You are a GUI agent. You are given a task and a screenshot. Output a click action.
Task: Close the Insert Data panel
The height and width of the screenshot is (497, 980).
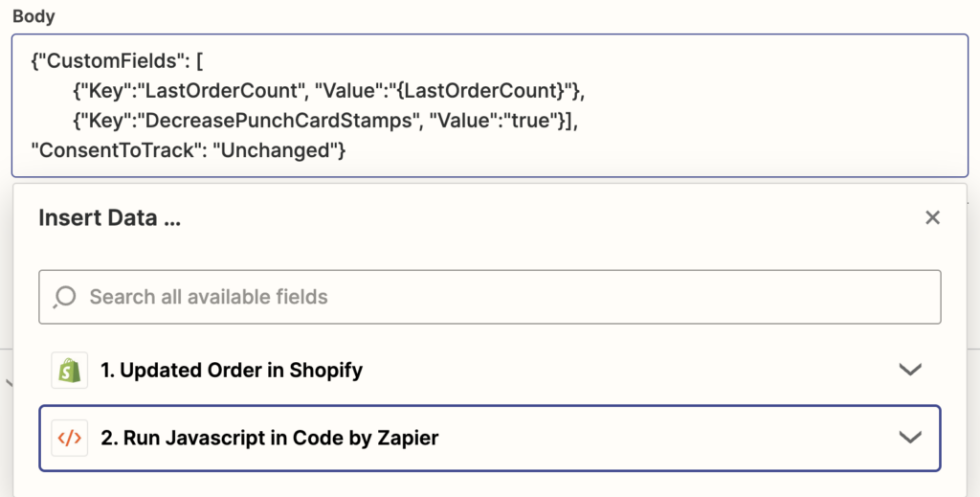[932, 217]
